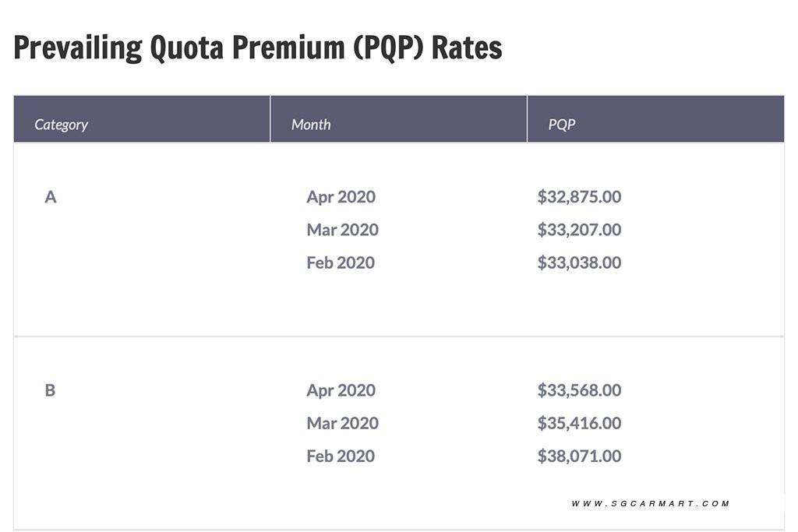This screenshot has height=532, width=798.
Task: Open the www.sgcarmart.com watermark link
Action: 650,504
